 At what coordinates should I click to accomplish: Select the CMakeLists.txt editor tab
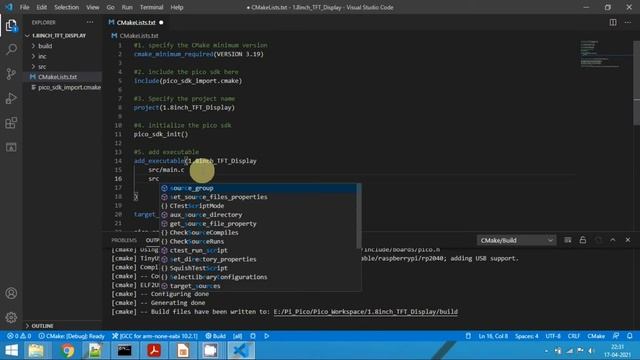[x=136, y=22]
